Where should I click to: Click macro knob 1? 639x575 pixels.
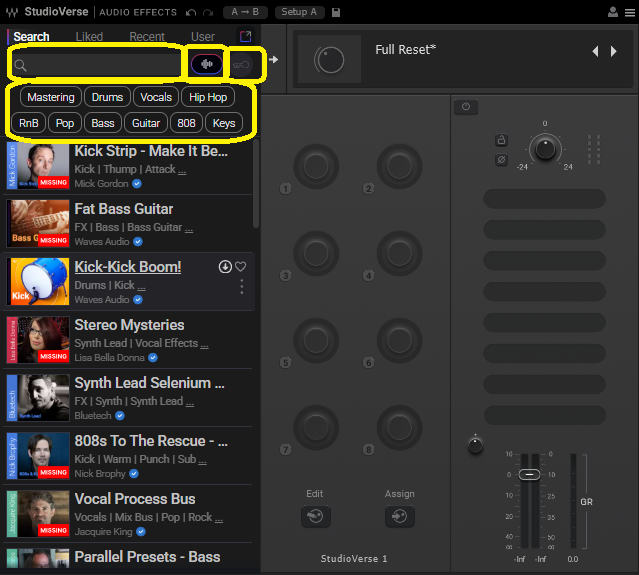316,166
